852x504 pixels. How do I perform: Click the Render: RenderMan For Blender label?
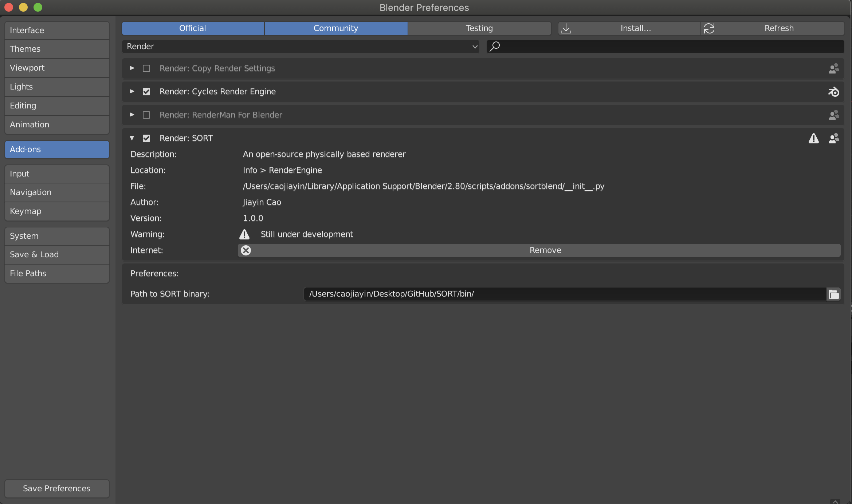[221, 115]
